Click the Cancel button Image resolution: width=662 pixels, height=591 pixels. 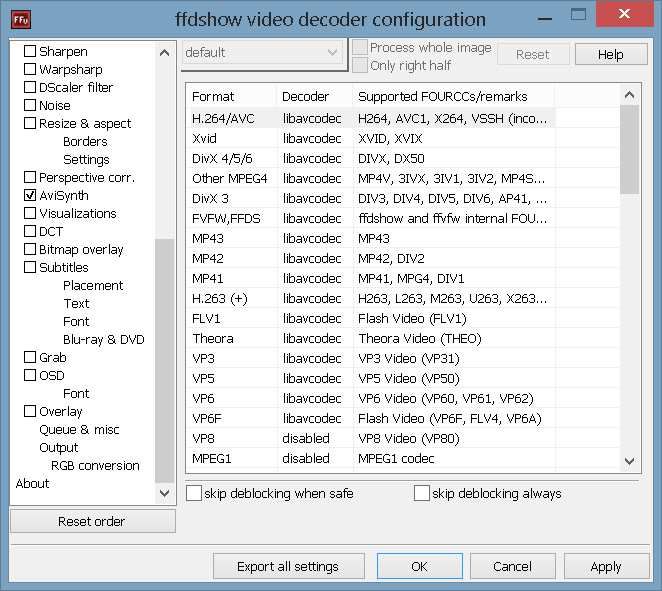(x=513, y=566)
